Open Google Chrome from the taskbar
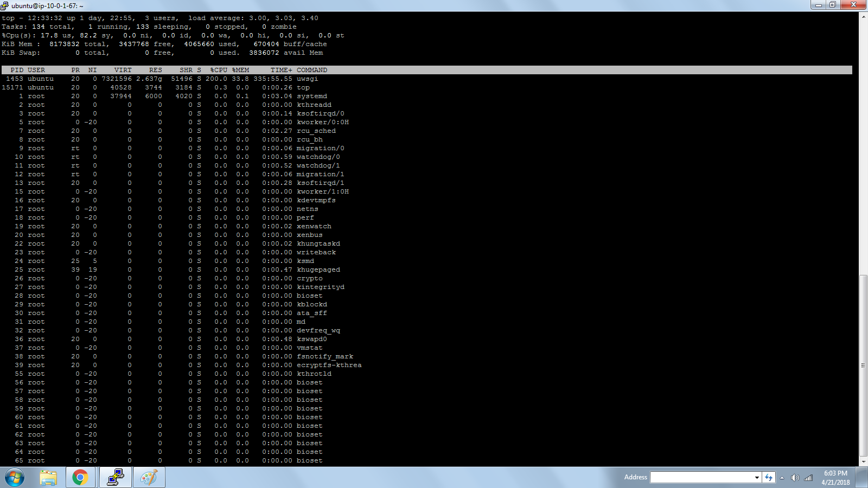This screenshot has width=868, height=488. point(80,478)
